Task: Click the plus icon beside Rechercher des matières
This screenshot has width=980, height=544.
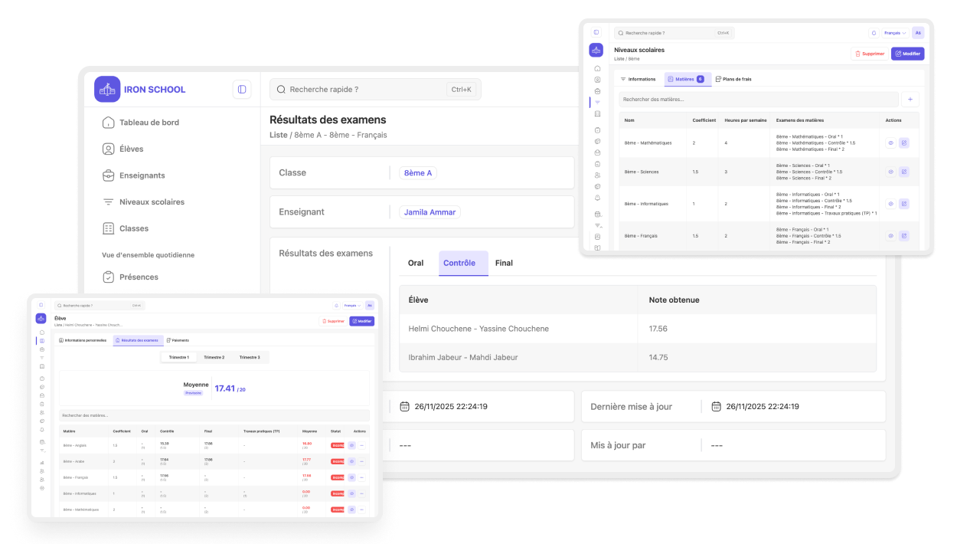Action: [x=910, y=100]
